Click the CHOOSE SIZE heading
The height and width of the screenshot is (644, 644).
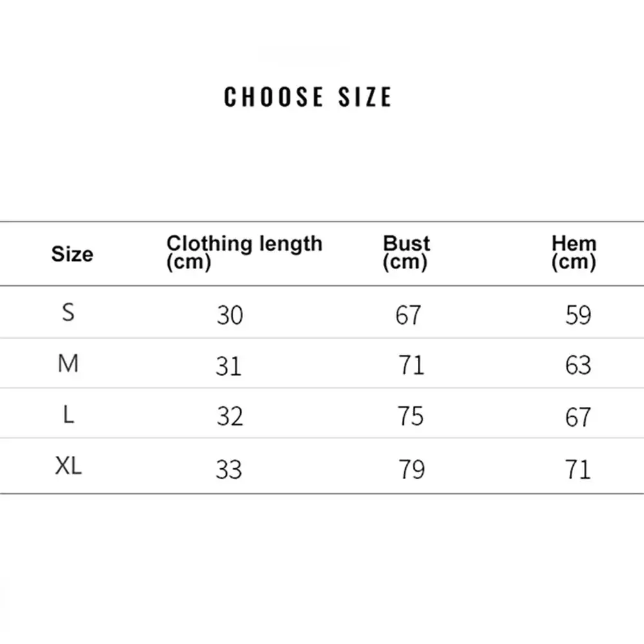(307, 97)
